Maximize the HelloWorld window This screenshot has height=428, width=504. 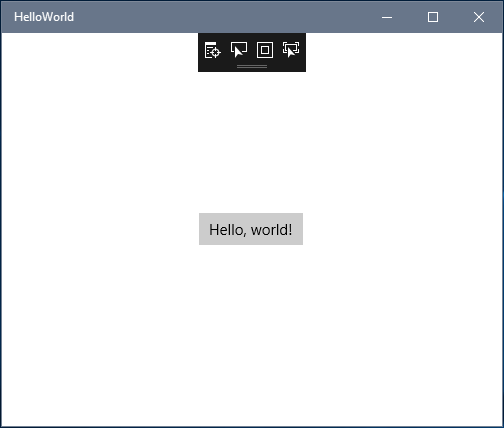433,17
